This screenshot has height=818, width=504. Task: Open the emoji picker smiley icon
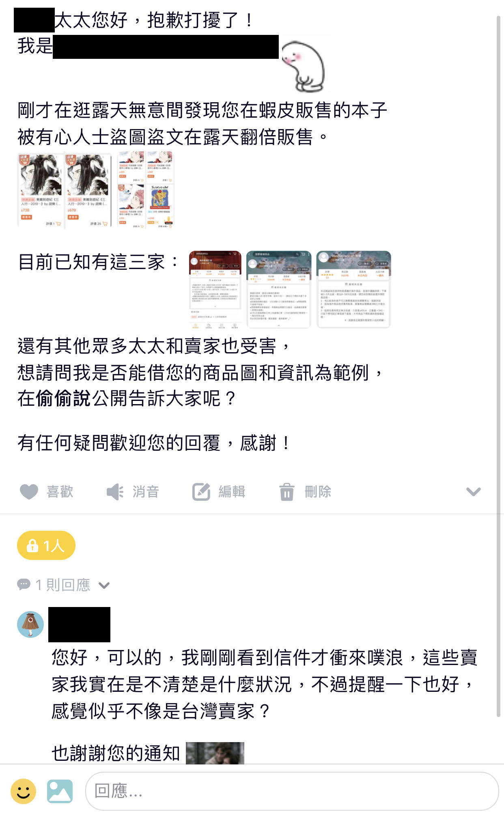23,791
